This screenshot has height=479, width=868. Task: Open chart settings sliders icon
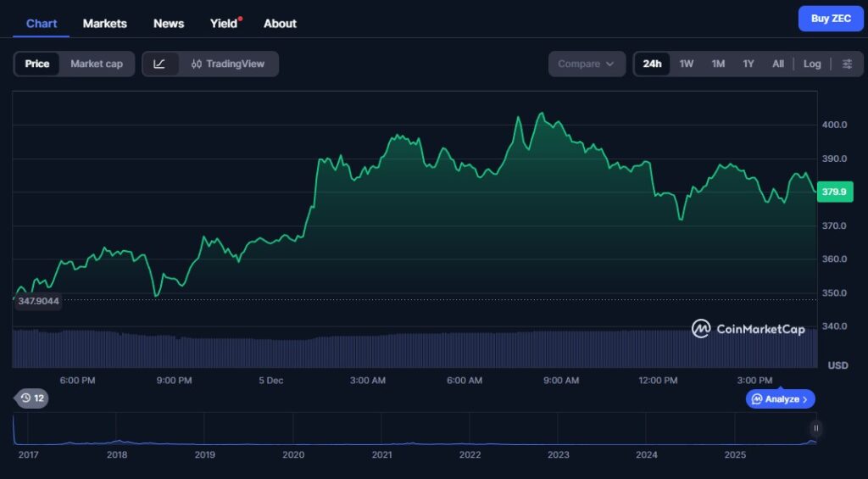point(847,64)
